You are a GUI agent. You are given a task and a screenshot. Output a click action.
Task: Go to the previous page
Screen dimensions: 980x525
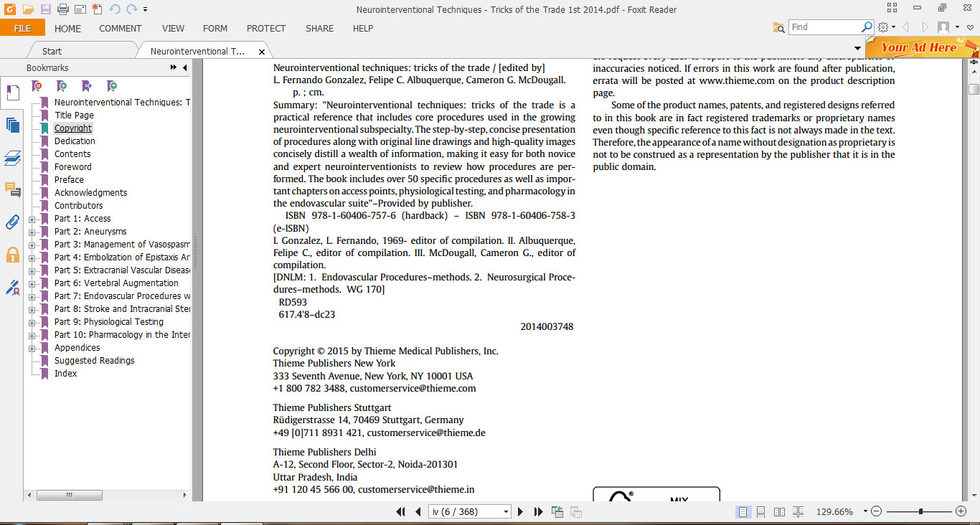pyautogui.click(x=418, y=511)
